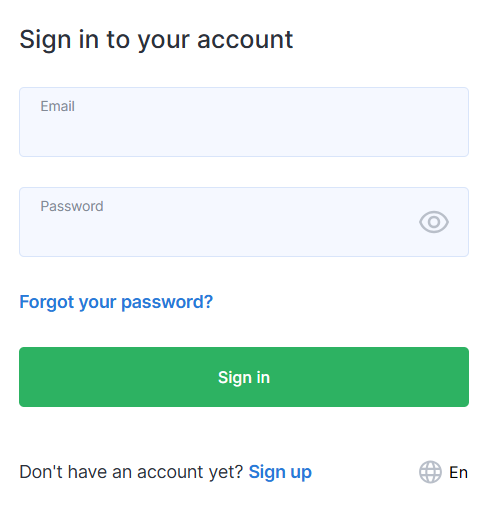
Task: Click the Password floating label
Action: coord(72,206)
